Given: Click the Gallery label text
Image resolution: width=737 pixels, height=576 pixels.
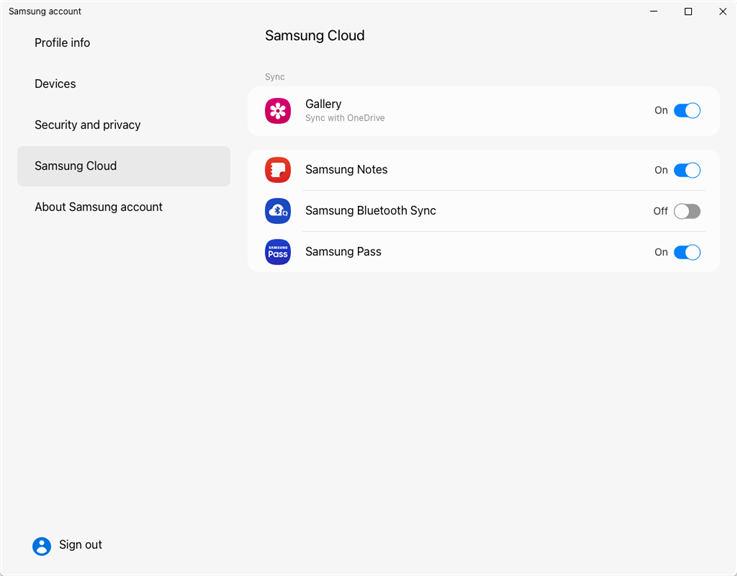Looking at the screenshot, I should pos(323,104).
